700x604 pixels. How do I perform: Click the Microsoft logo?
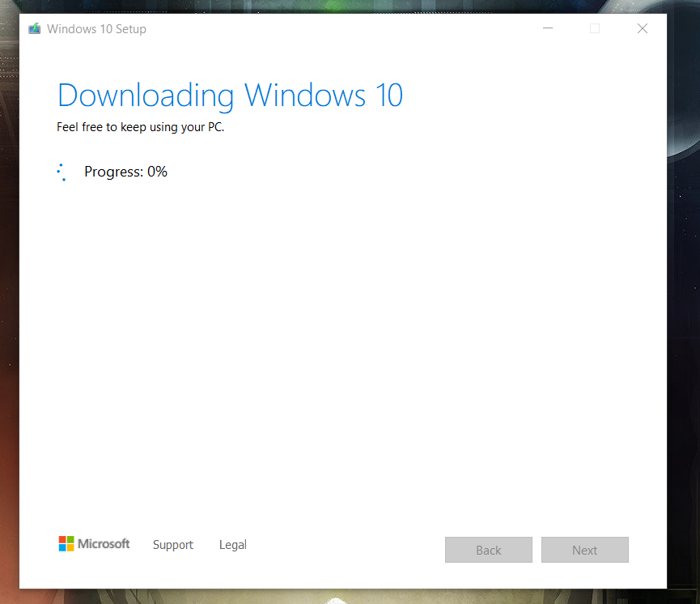tap(94, 544)
